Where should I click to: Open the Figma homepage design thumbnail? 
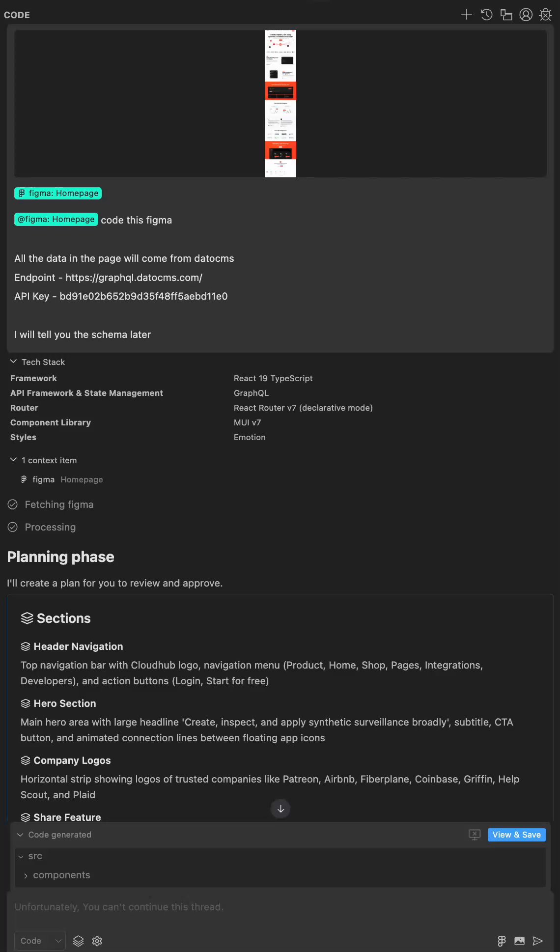(x=280, y=103)
